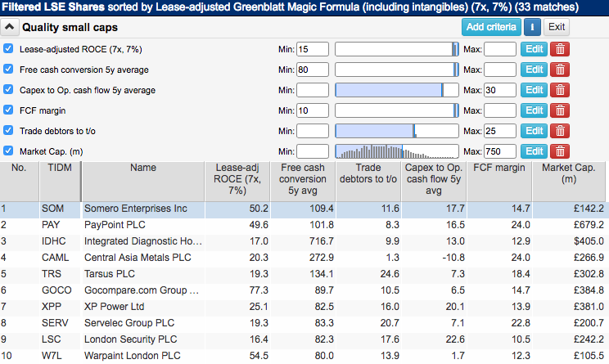Toggle the Trade debtors to t/o checkbox
The width and height of the screenshot is (609, 364).
[x=8, y=130]
